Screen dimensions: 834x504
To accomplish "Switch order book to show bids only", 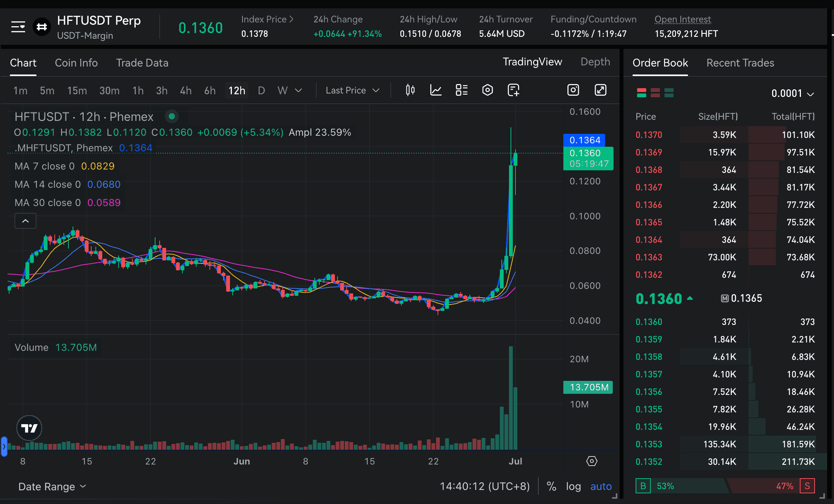I will tap(669, 93).
